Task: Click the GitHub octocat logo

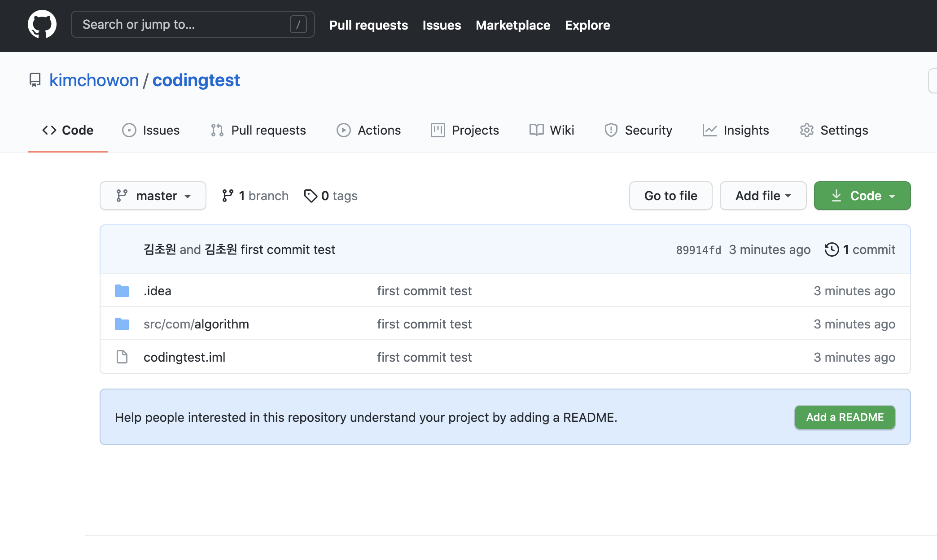Action: (42, 25)
